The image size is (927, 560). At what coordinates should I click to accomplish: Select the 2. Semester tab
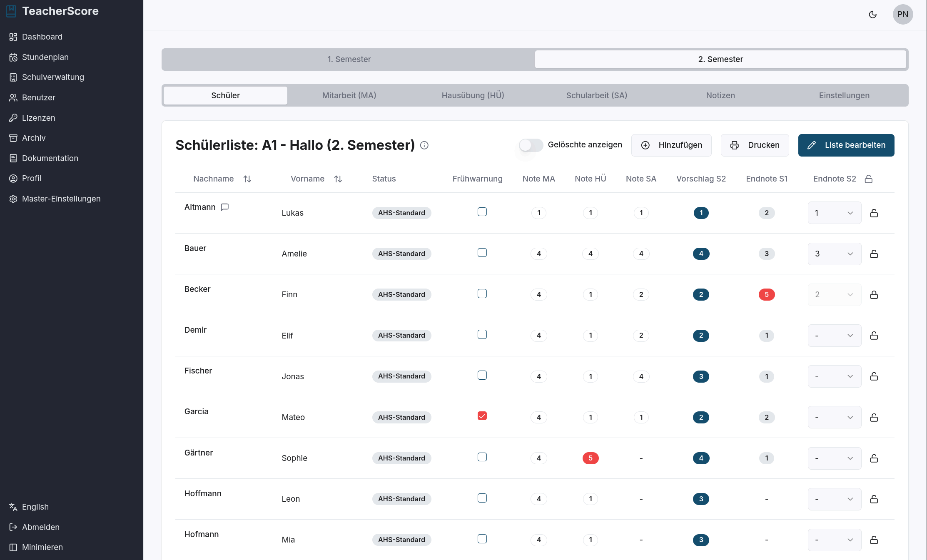[720, 59]
